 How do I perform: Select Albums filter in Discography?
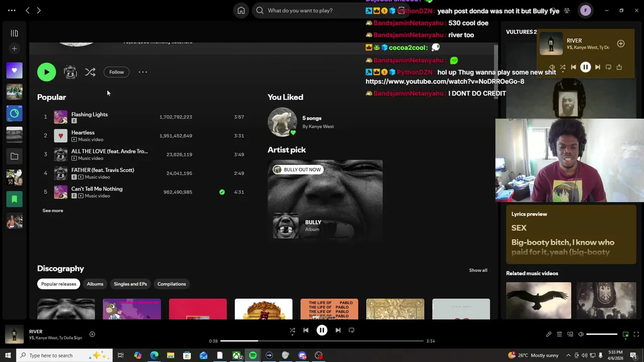click(x=95, y=284)
